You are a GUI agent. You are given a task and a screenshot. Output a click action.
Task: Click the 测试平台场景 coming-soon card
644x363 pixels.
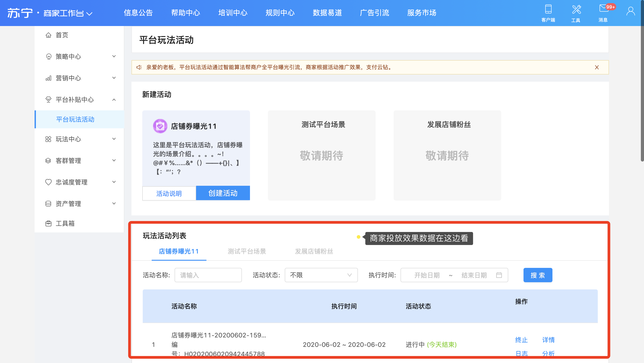coord(322,155)
